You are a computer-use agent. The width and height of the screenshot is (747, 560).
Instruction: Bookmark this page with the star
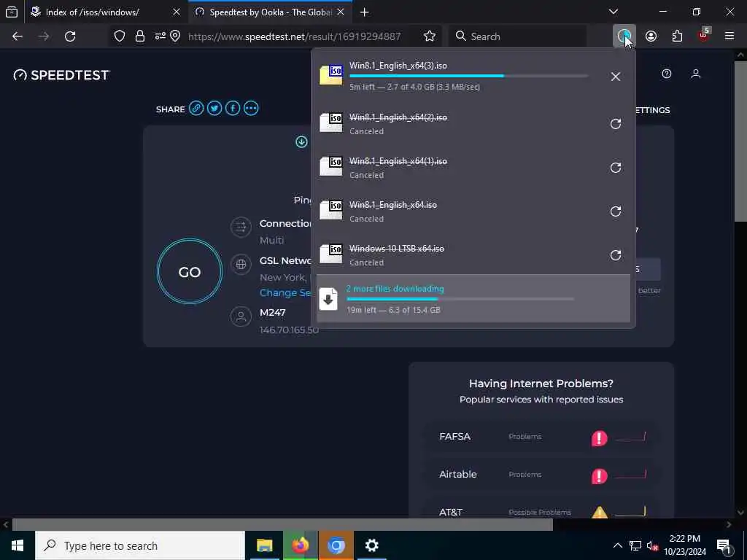point(429,36)
